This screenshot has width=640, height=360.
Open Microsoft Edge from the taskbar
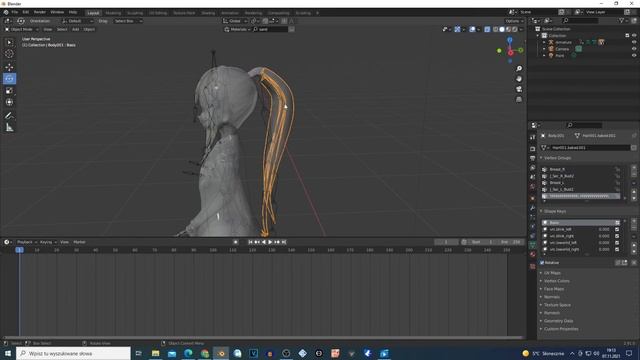(188, 353)
